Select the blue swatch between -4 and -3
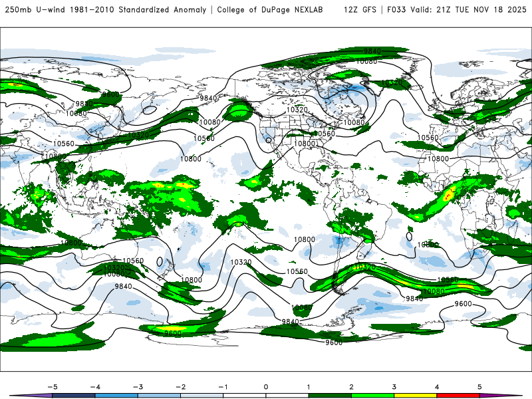Viewport: 532px width, 399px height. tap(116, 396)
